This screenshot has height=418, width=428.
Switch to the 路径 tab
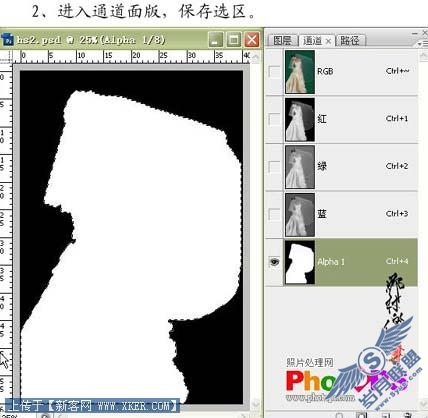[350, 41]
